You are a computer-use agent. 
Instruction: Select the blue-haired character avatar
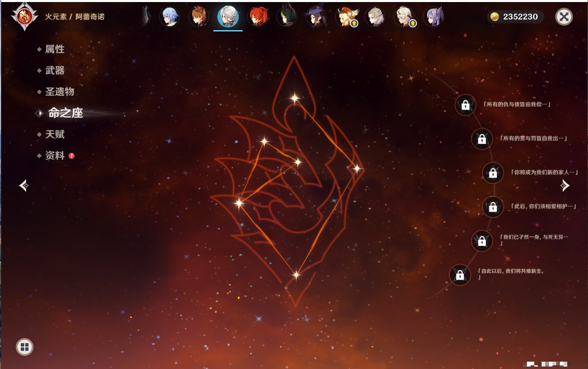pos(169,17)
